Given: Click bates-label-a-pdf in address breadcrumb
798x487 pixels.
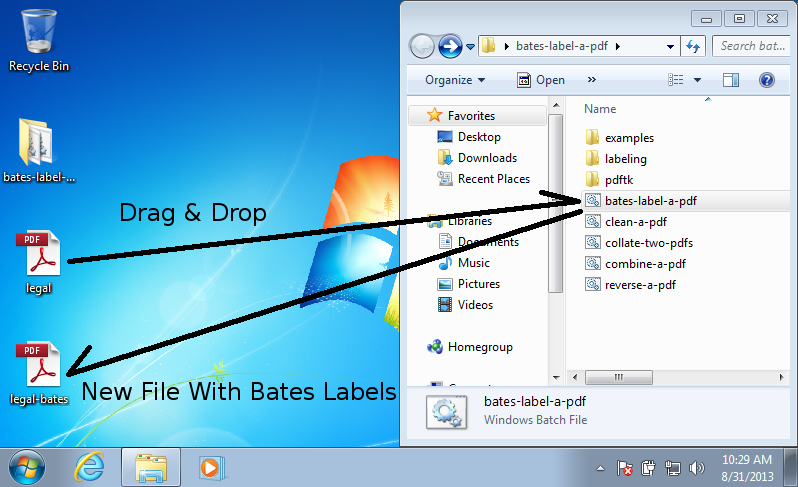Looking at the screenshot, I should click(x=562, y=46).
